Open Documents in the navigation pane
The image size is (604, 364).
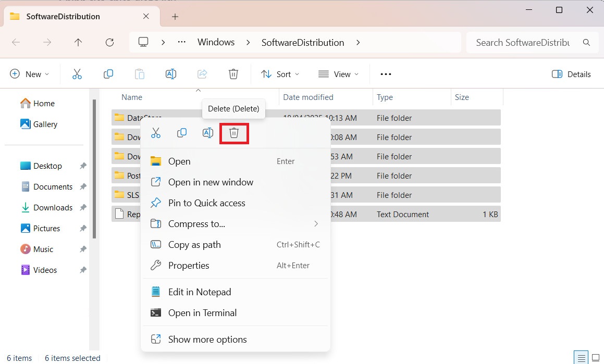[x=46, y=186]
